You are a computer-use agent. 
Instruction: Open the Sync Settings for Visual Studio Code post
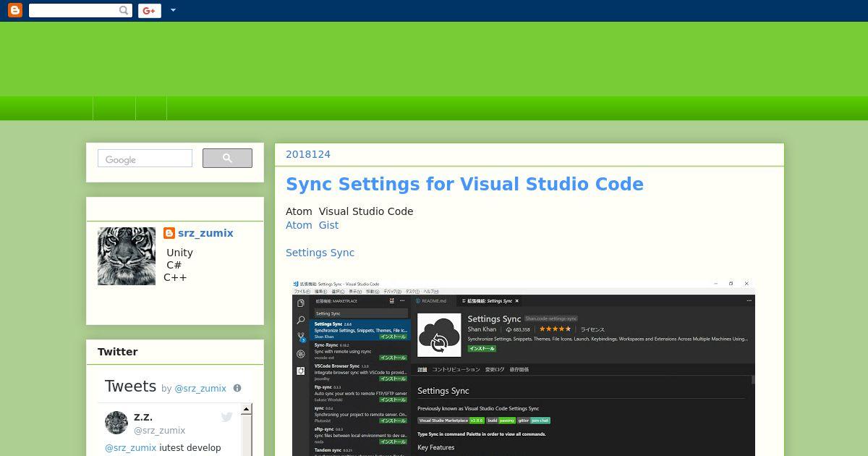[464, 184]
